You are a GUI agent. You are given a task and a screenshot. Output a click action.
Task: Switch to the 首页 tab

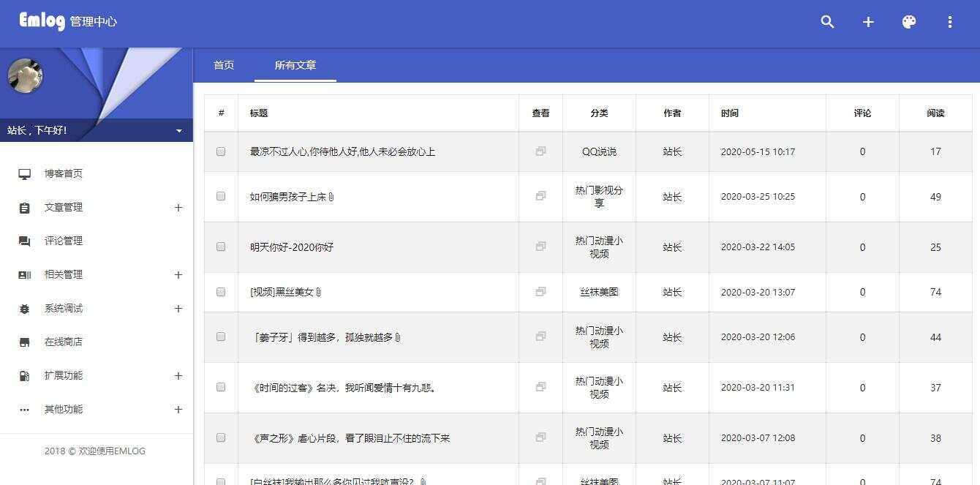click(x=223, y=65)
